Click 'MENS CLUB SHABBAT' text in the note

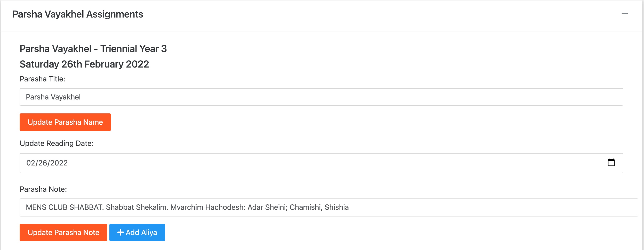65,207
